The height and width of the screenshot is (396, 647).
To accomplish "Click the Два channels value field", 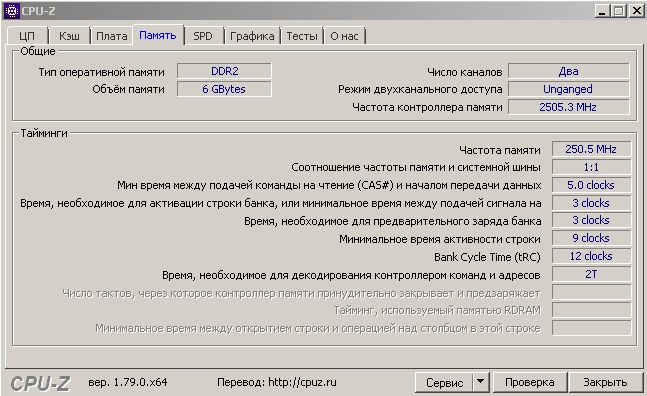I will pyautogui.click(x=569, y=71).
